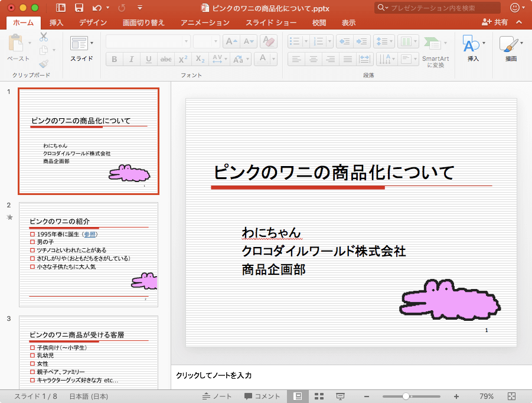Click the smiley feedback icon

tap(515, 8)
